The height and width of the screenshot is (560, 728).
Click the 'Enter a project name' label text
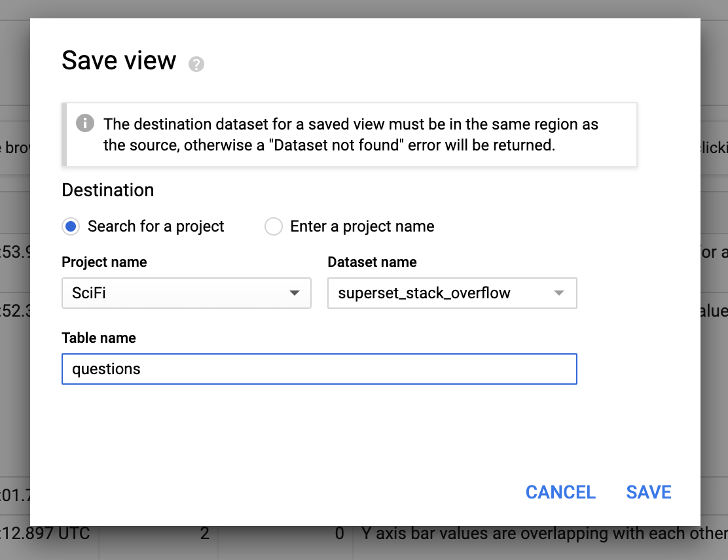coord(362,226)
